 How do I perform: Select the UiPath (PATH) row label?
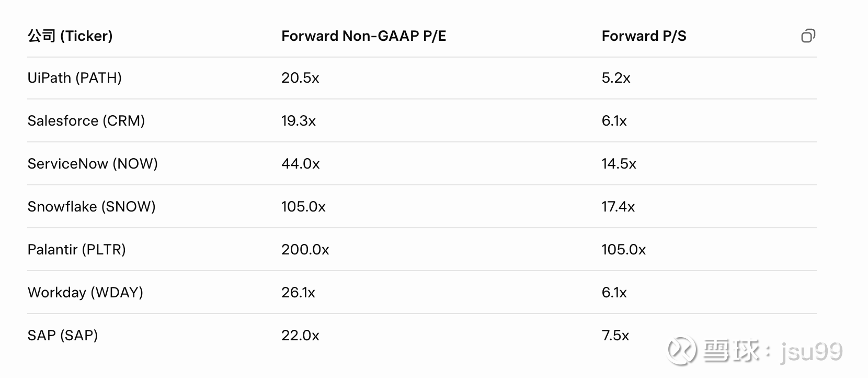[74, 78]
